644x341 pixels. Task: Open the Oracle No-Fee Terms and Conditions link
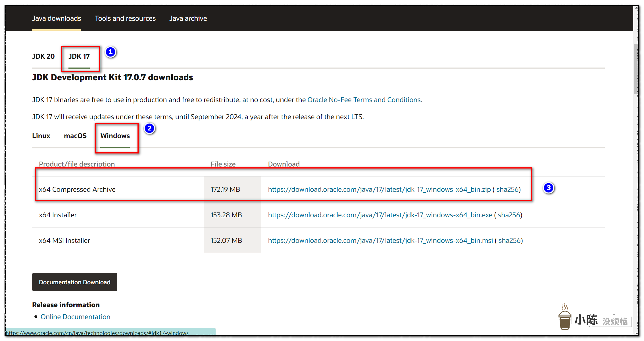(x=364, y=100)
